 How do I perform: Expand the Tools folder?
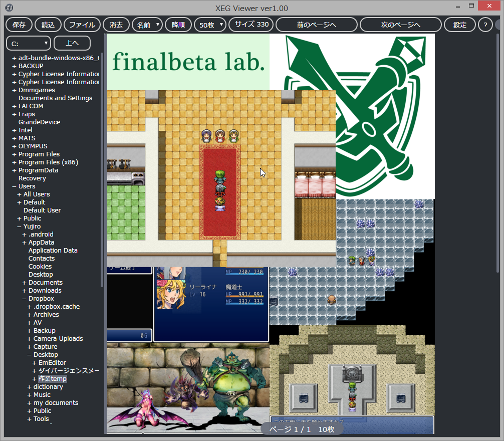point(29,419)
